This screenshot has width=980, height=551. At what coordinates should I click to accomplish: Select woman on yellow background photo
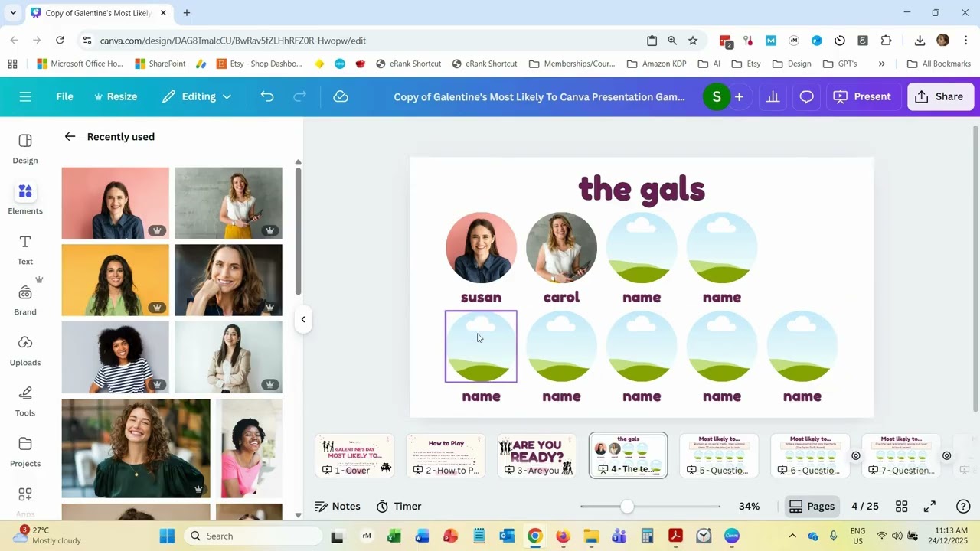[x=116, y=280]
